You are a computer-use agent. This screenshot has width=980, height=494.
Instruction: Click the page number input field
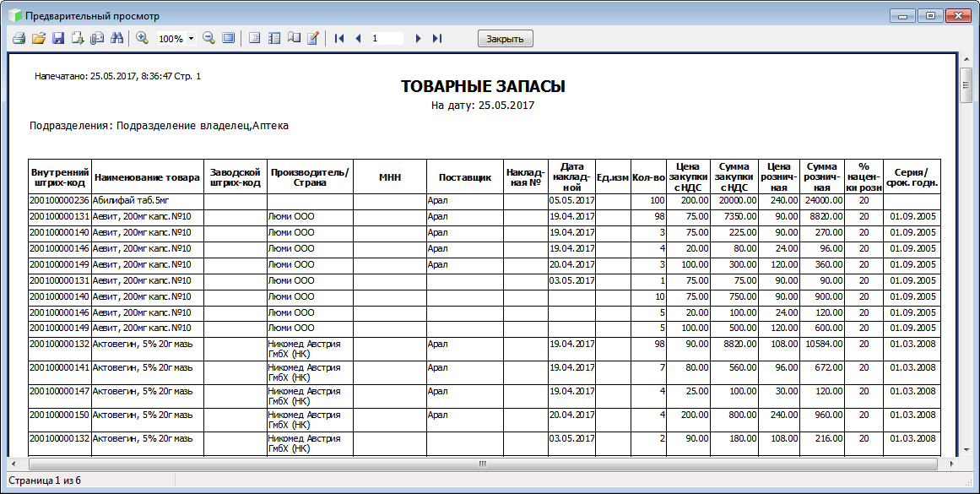[387, 39]
